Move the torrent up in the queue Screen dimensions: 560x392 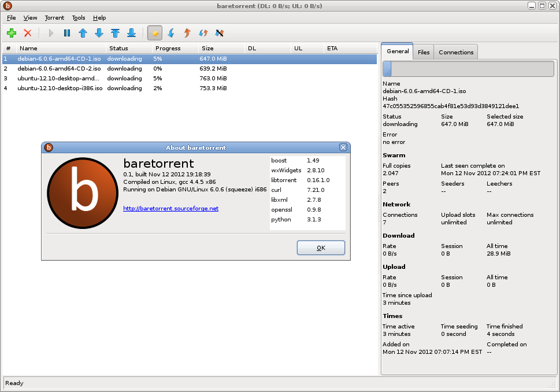click(x=83, y=33)
